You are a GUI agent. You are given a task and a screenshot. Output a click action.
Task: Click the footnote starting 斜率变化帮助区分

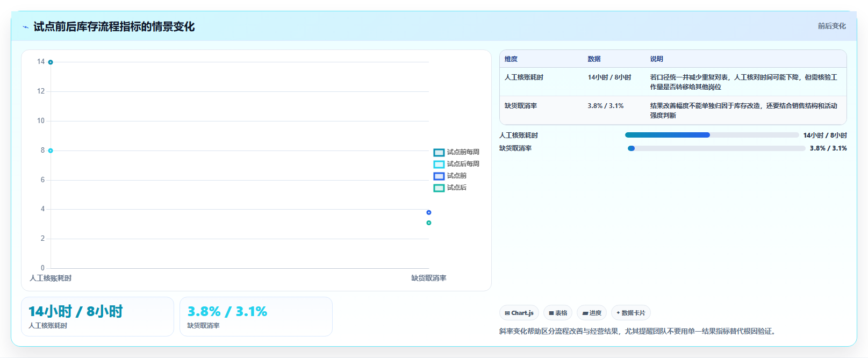(x=639, y=331)
